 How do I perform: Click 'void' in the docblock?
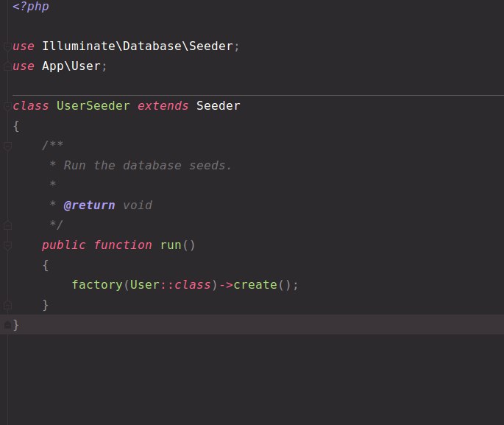click(138, 206)
